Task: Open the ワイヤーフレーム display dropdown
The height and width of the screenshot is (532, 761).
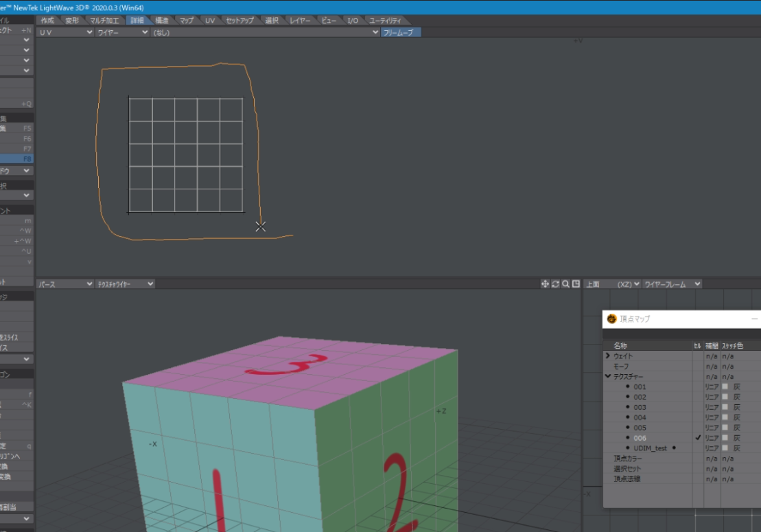Action: click(x=672, y=284)
